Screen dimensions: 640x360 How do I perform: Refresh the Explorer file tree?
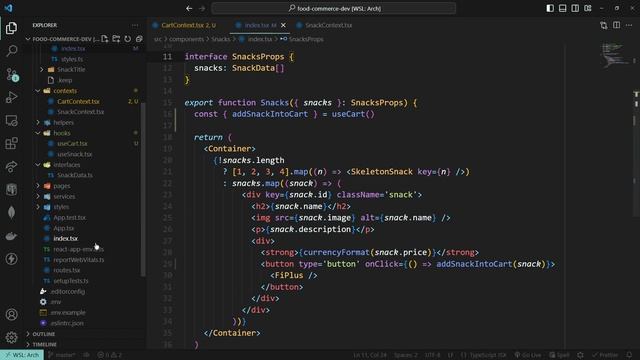(128, 39)
